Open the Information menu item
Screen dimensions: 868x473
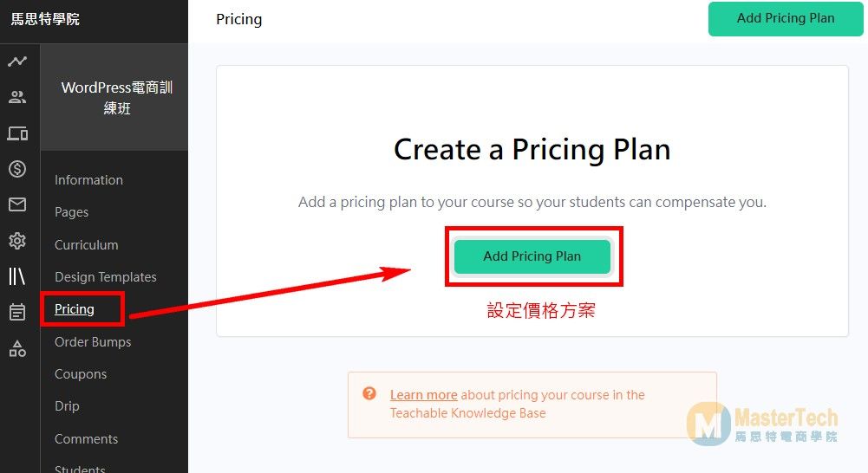88,180
